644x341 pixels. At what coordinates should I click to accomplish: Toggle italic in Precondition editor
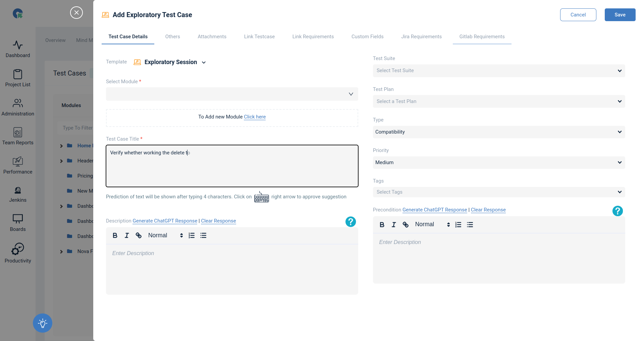pos(394,225)
